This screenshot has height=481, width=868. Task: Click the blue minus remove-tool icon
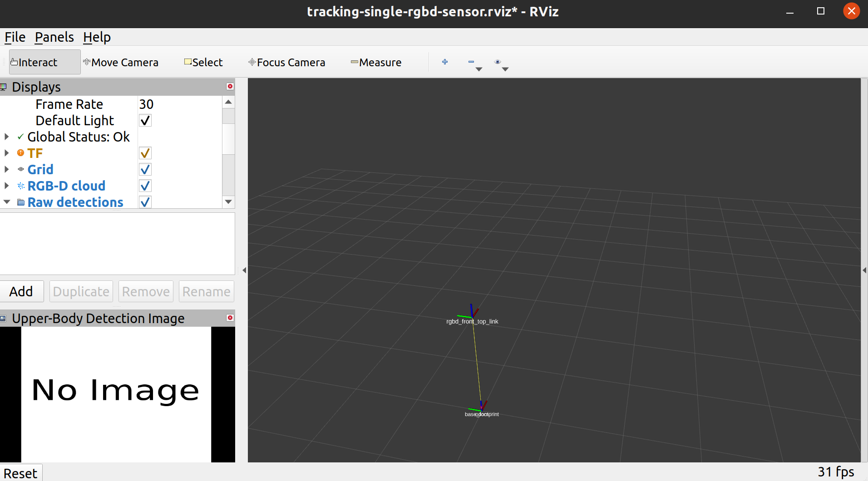pos(471,62)
